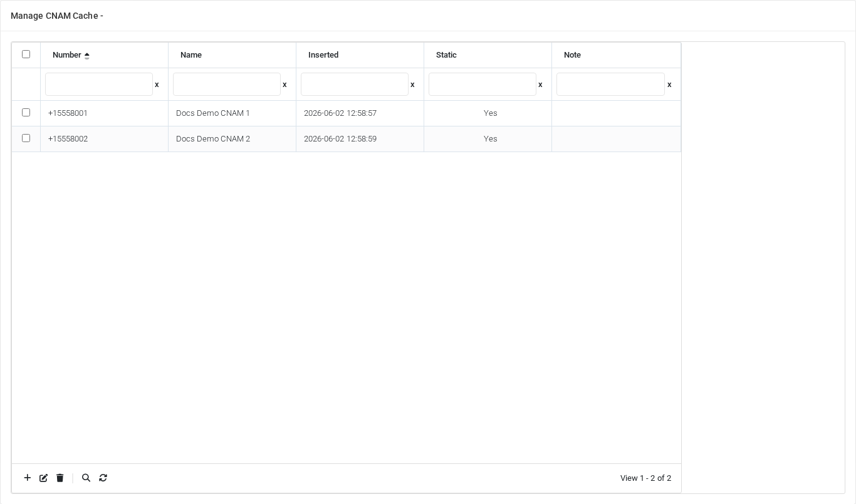Click Yes in the +15558002 row
The image size is (856, 504).
[490, 139]
